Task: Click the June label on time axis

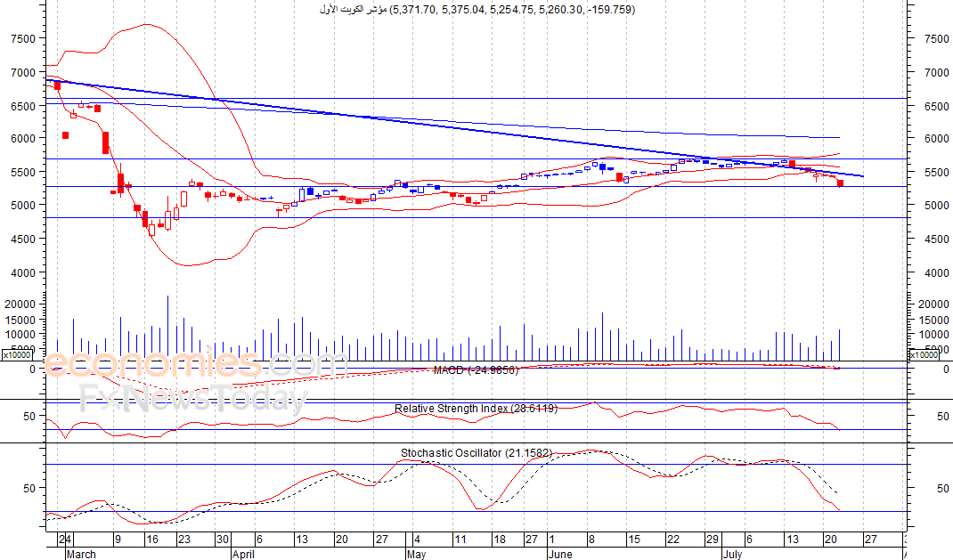Action: point(559,554)
